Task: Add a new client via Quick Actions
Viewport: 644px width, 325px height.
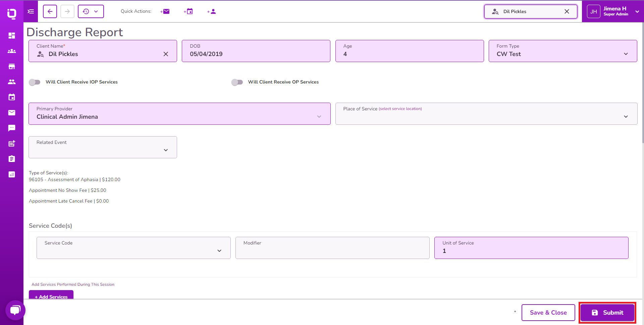Action: click(211, 11)
